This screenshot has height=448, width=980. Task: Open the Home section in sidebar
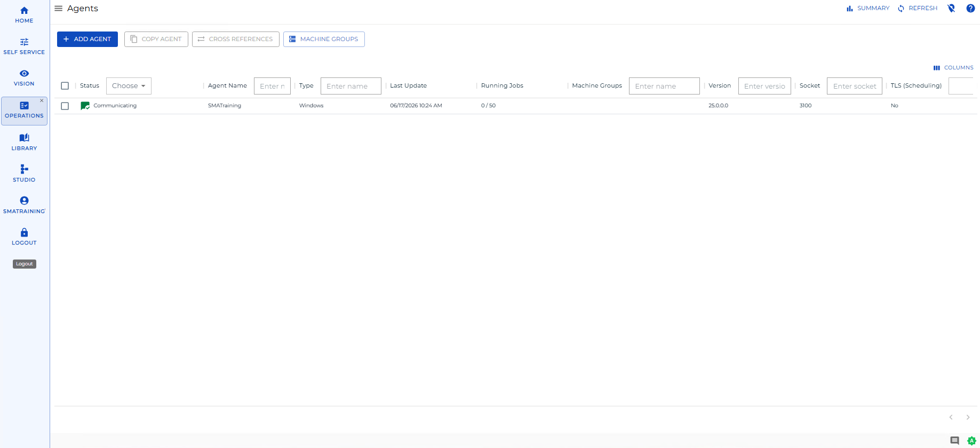pos(24,15)
